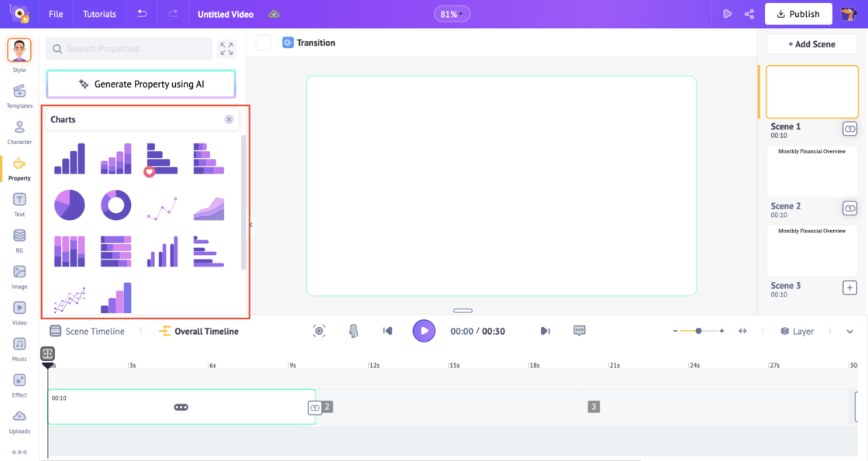Screen dimensions: 868x461
Task: Open the Tutorials menu
Action: click(x=99, y=14)
